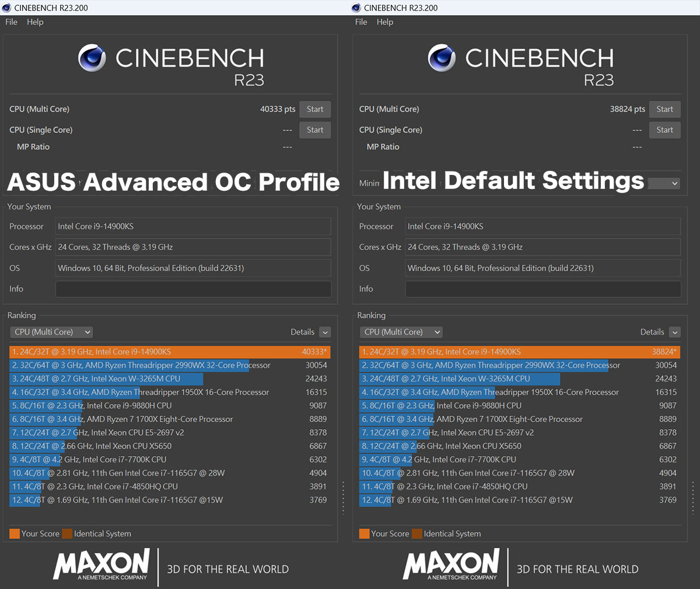This screenshot has height=589, width=700.
Task: Open CPU (Multi Core) ranking dropdown in left window
Action: pos(52,332)
